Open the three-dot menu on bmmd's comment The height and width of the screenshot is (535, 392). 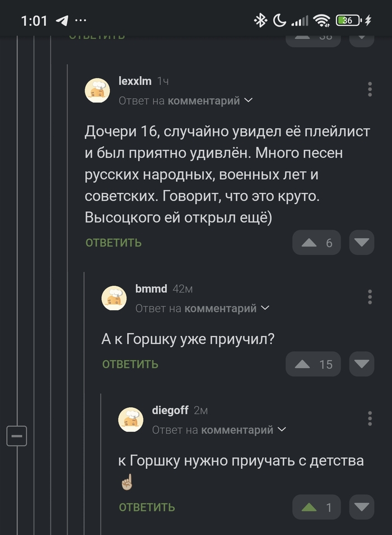[369, 297]
